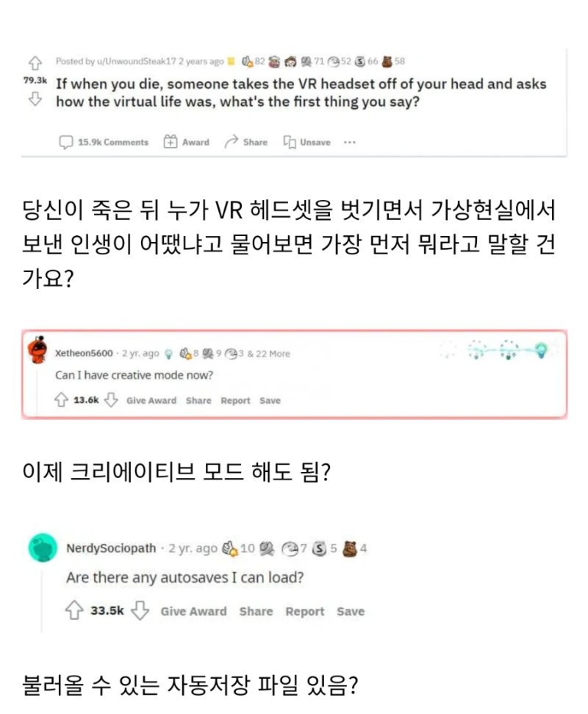
Task: Give Award to Xetheon5600's comment
Action: 151,400
